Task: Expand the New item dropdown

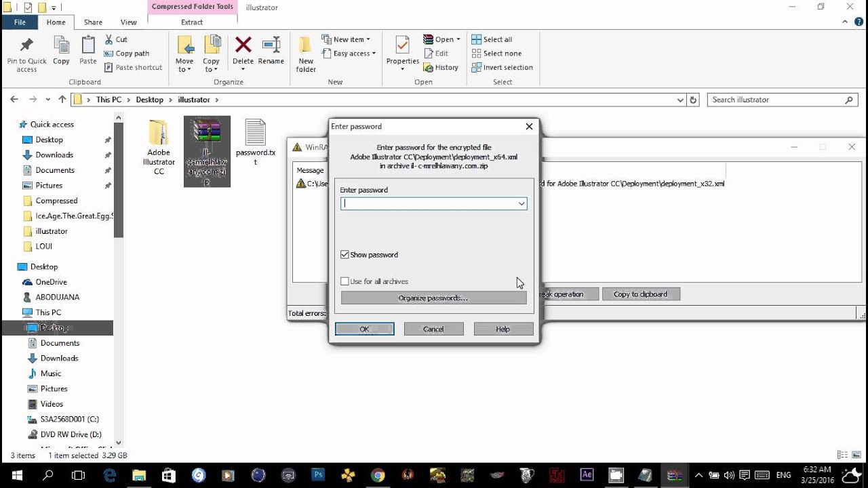Action: point(346,39)
